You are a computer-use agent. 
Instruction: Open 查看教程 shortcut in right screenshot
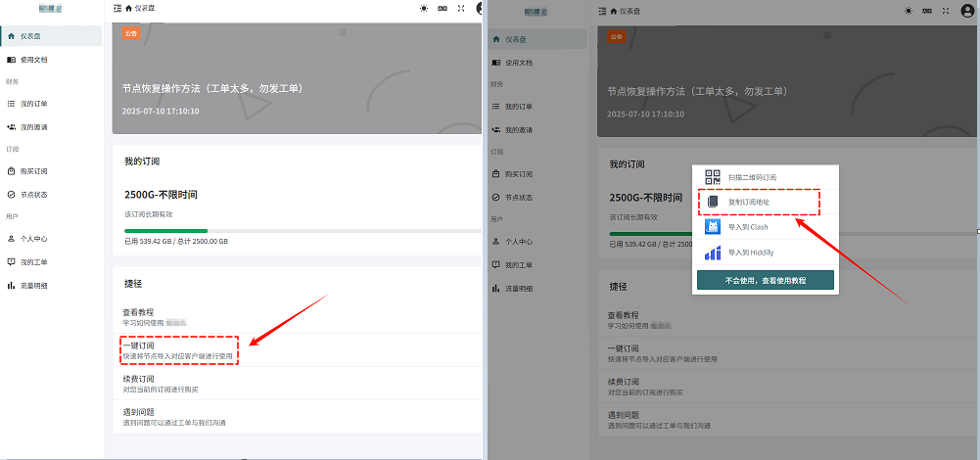[789, 320]
